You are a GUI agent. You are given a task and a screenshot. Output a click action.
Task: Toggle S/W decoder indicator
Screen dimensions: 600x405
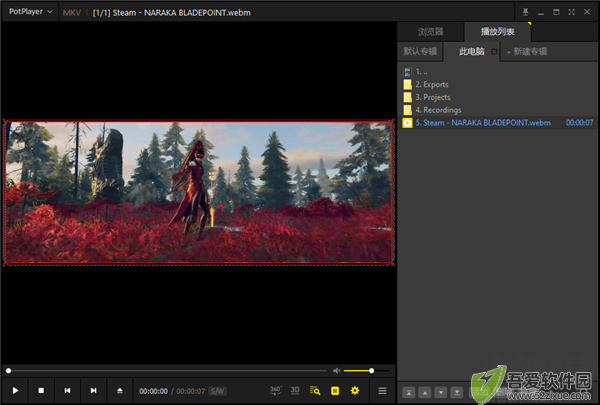click(x=218, y=391)
